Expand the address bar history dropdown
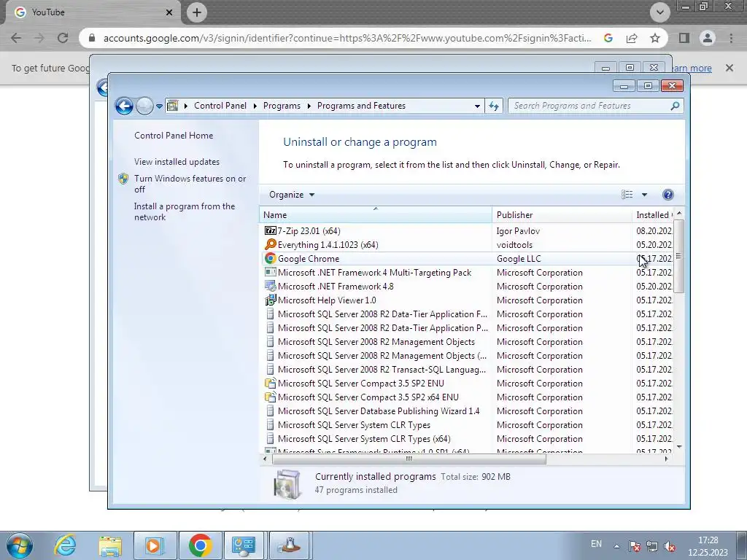 [477, 106]
